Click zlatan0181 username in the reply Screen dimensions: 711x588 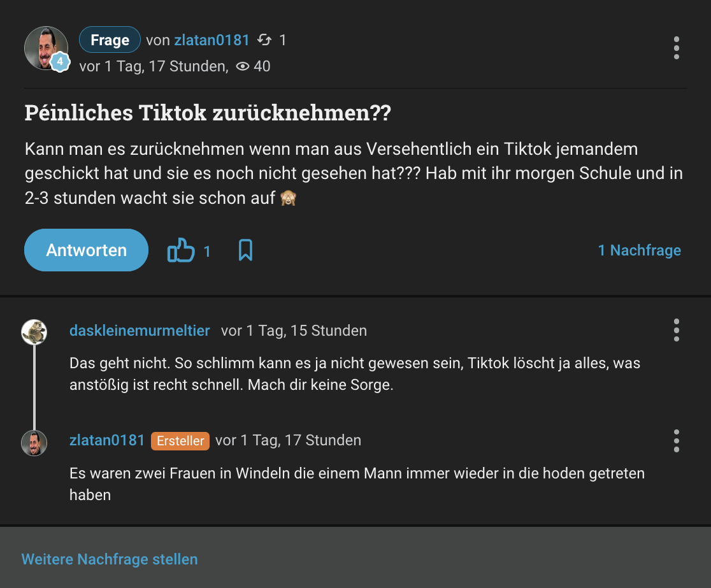pos(107,440)
